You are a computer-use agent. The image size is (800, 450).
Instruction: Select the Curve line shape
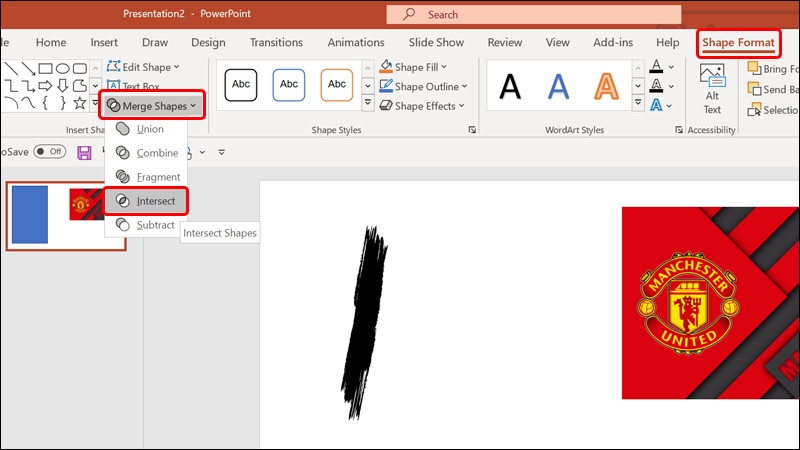(28, 103)
